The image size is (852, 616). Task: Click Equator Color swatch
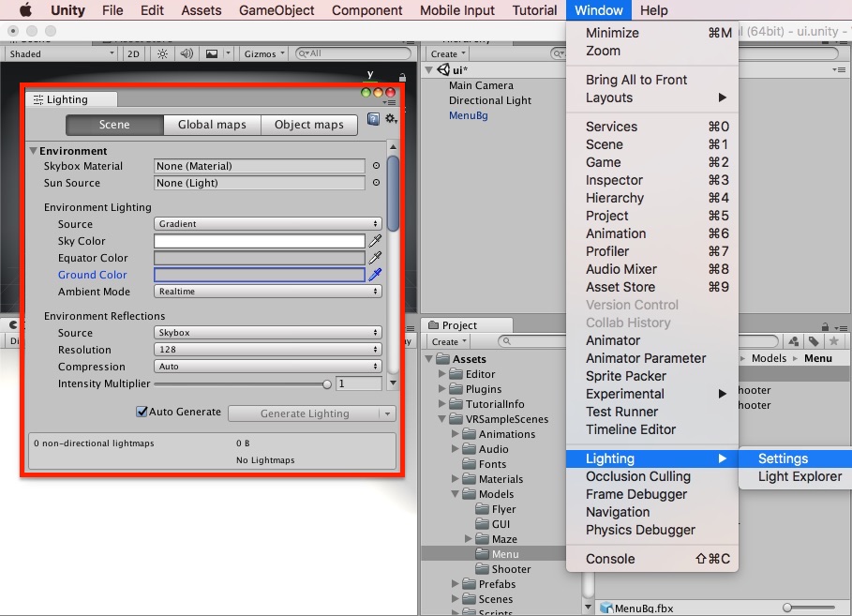click(260, 258)
